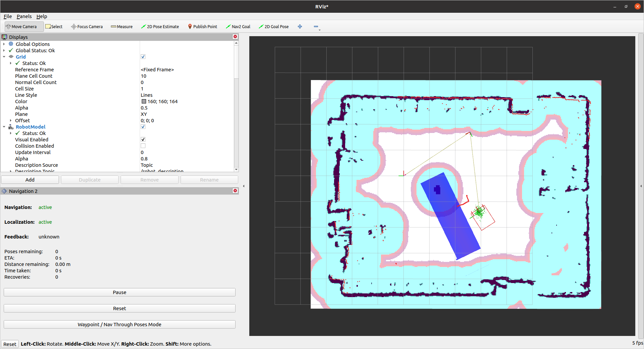The width and height of the screenshot is (644, 349).
Task: Click the status bar Reset button
Action: click(x=10, y=344)
